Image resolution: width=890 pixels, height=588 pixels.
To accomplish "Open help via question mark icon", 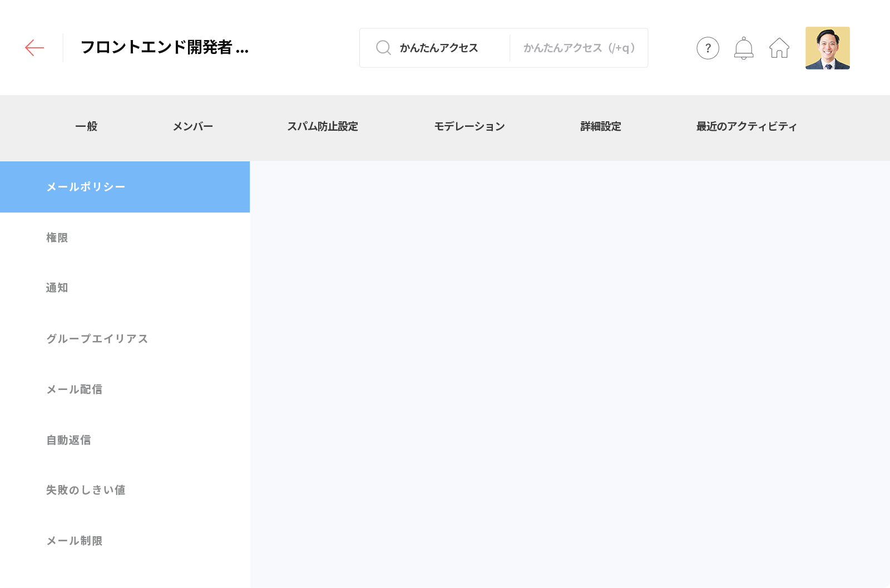I will click(708, 48).
